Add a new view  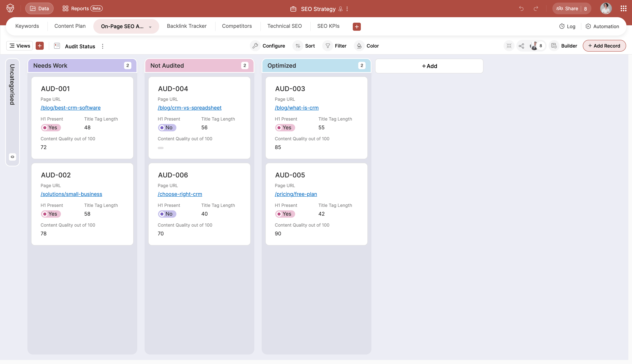pyautogui.click(x=40, y=46)
